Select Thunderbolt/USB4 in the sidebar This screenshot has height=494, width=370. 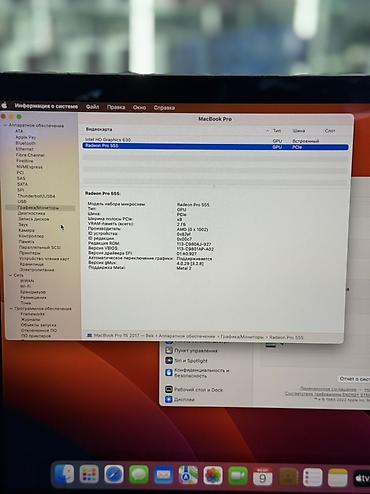point(36,196)
